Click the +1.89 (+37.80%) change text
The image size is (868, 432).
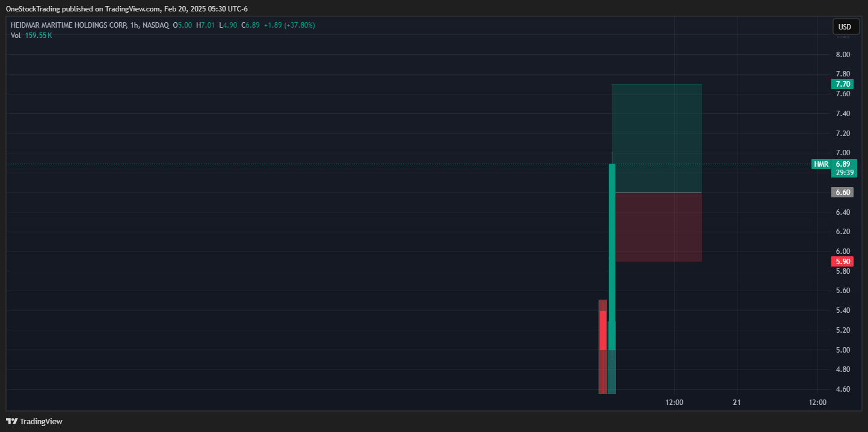tap(289, 25)
